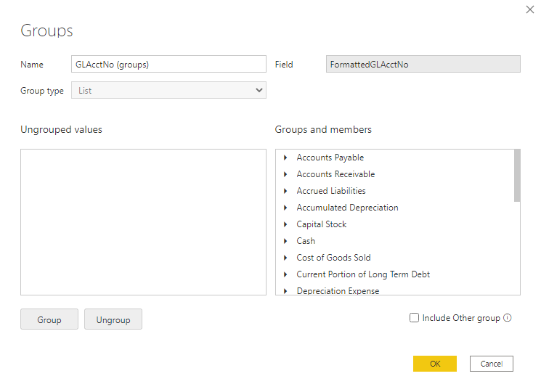Expand the Accounts Receivable group
541x392 pixels.
pos(285,174)
